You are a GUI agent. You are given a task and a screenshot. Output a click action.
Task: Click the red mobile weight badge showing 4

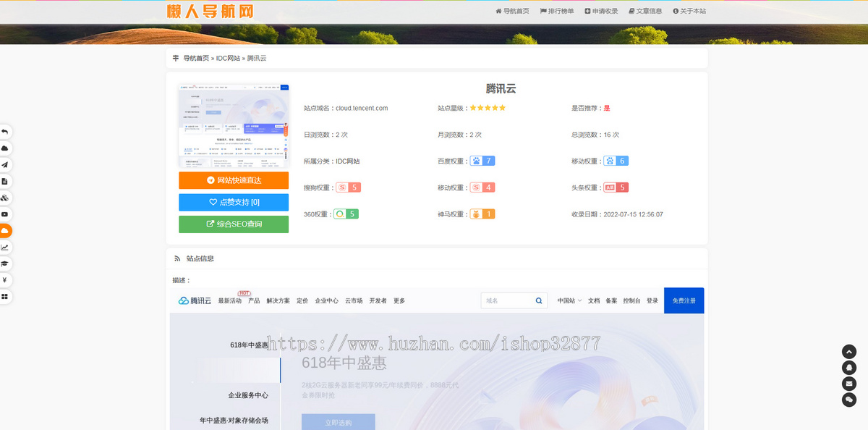pos(482,187)
